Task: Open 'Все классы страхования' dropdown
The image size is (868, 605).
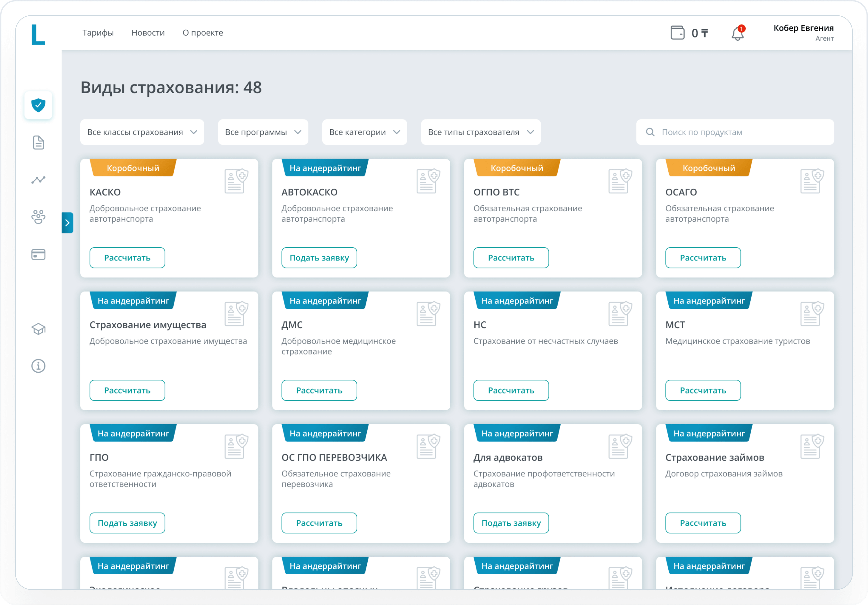Action: [142, 132]
